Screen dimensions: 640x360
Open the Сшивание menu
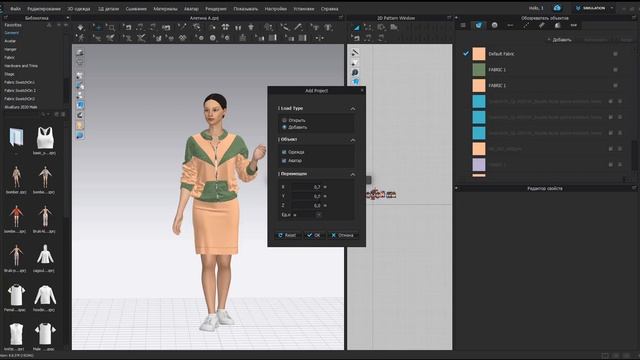point(136,9)
